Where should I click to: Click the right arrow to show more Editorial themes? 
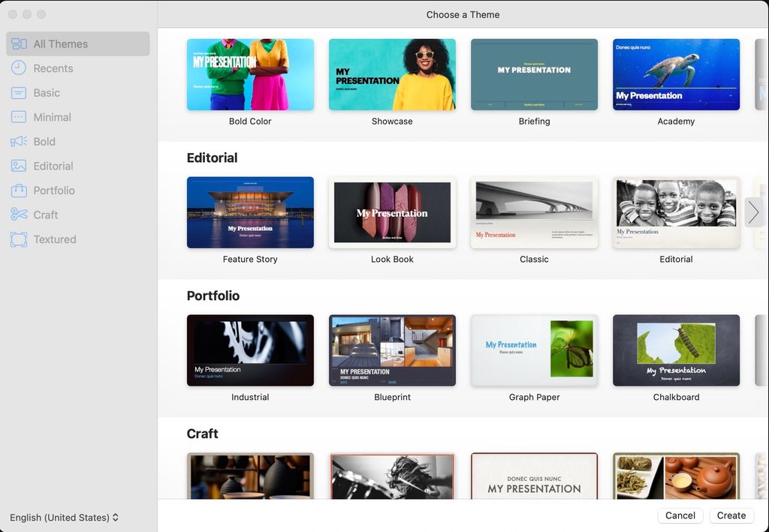[754, 212]
